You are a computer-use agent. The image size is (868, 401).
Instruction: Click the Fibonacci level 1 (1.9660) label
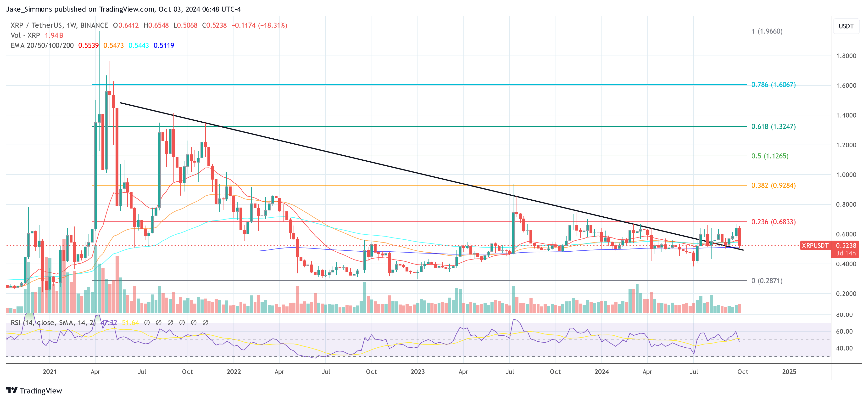pyautogui.click(x=767, y=31)
